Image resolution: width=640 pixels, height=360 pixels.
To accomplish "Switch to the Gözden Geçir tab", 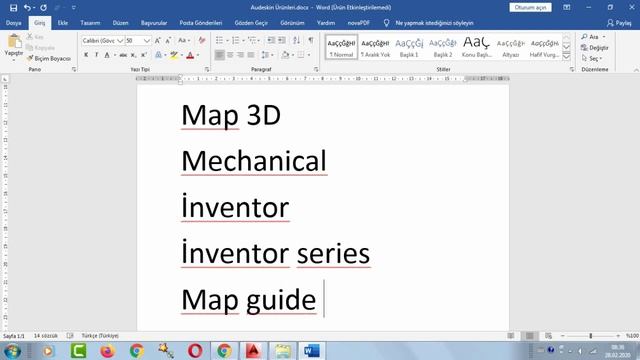I will click(251, 23).
